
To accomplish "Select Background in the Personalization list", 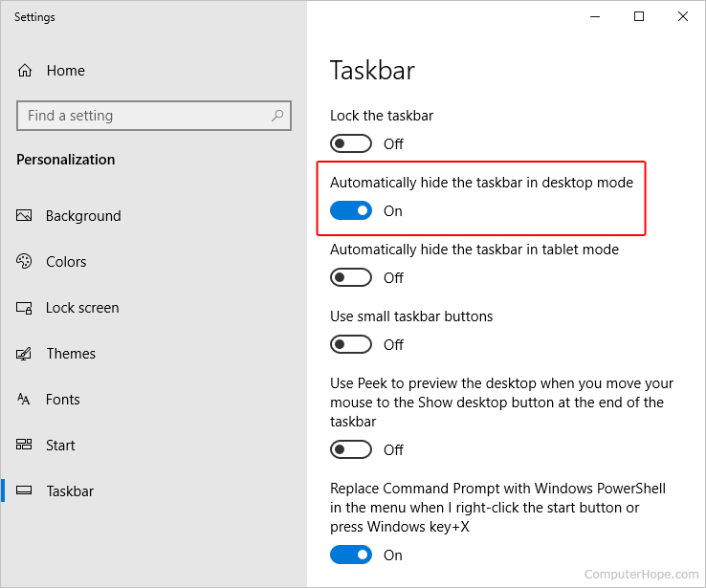I will pyautogui.click(x=83, y=216).
